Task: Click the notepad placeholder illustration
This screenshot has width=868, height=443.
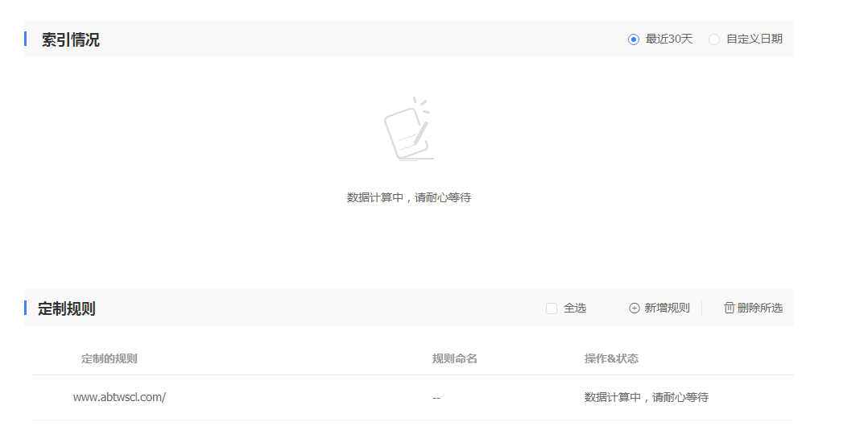Action: [x=407, y=129]
